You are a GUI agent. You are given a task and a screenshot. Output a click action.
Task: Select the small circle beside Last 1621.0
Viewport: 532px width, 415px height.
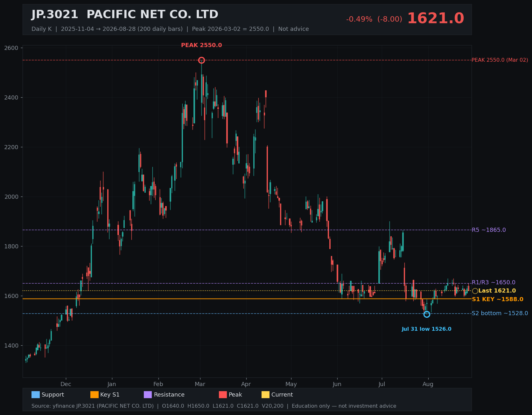tap(475, 291)
